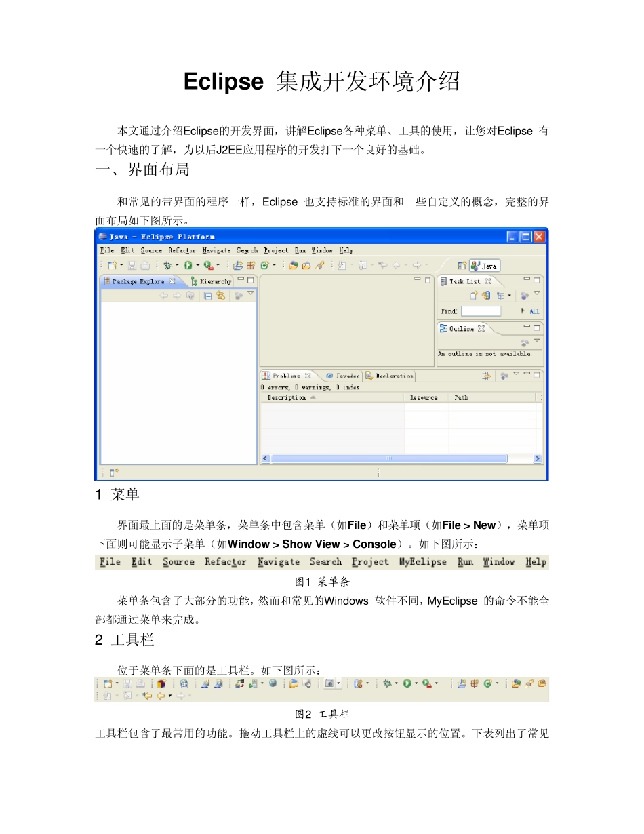This screenshot has height=834, width=644.
Task: Click the New Task icon in Task List
Action: click(x=474, y=296)
